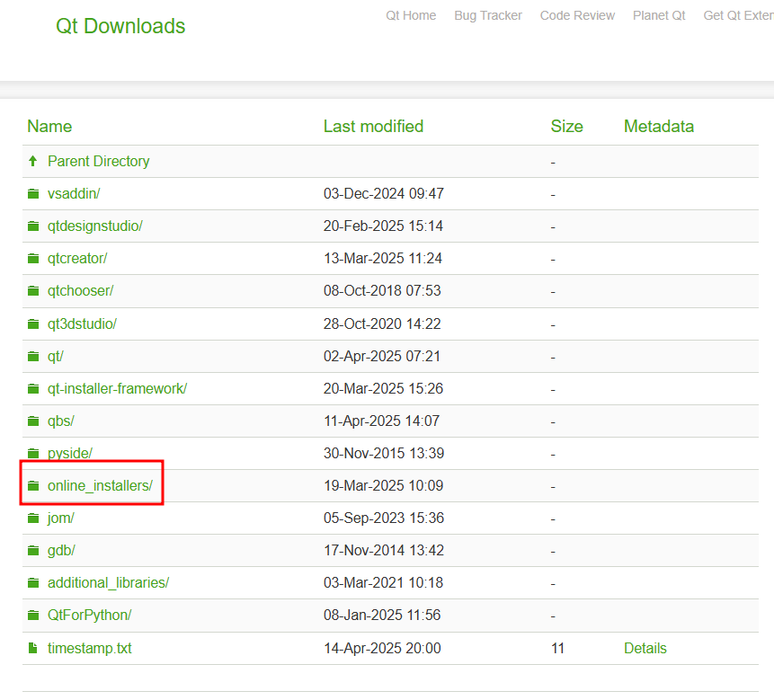The width and height of the screenshot is (774, 700).
Task: Select date 20-Feb-2025 15:14
Action: click(383, 226)
